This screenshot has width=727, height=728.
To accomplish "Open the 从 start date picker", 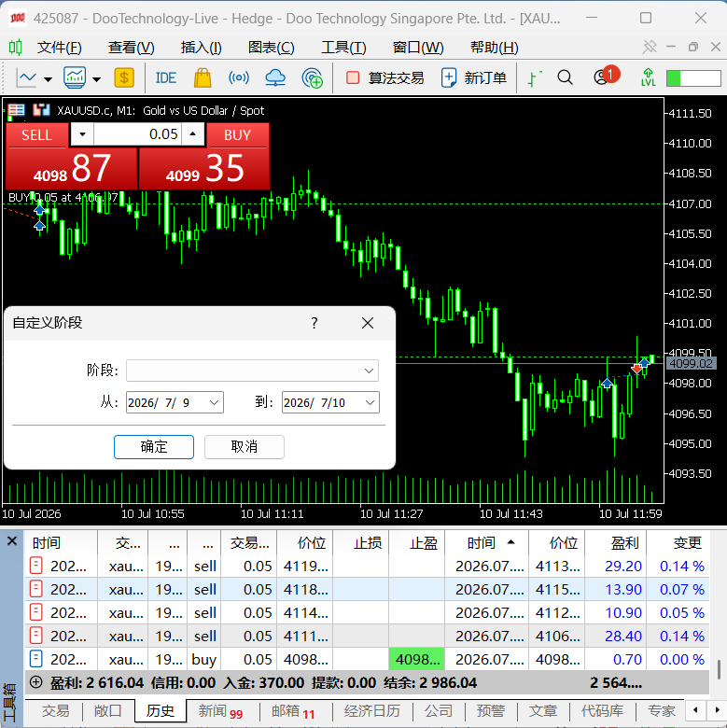I will click(x=175, y=402).
